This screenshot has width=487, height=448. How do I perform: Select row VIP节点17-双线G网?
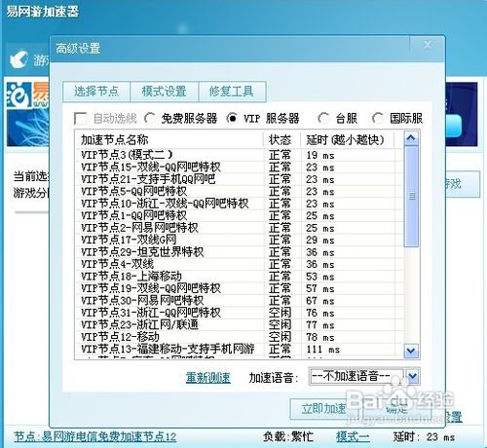pos(240,240)
